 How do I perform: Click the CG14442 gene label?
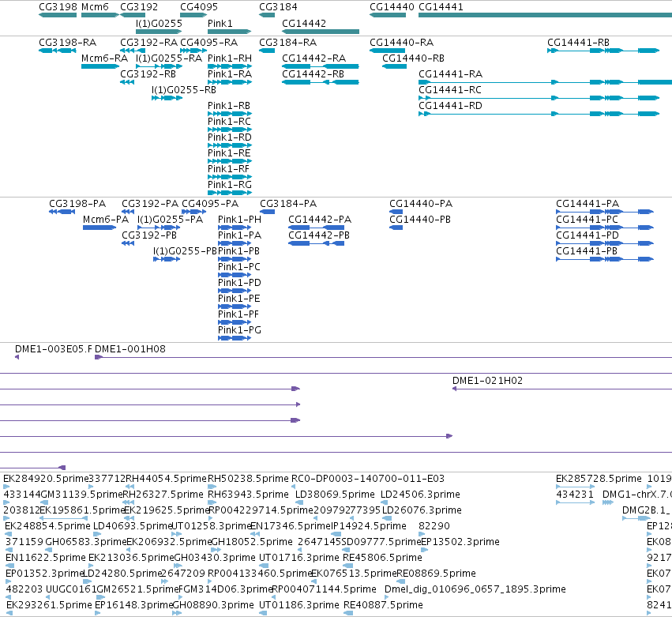[x=304, y=23]
